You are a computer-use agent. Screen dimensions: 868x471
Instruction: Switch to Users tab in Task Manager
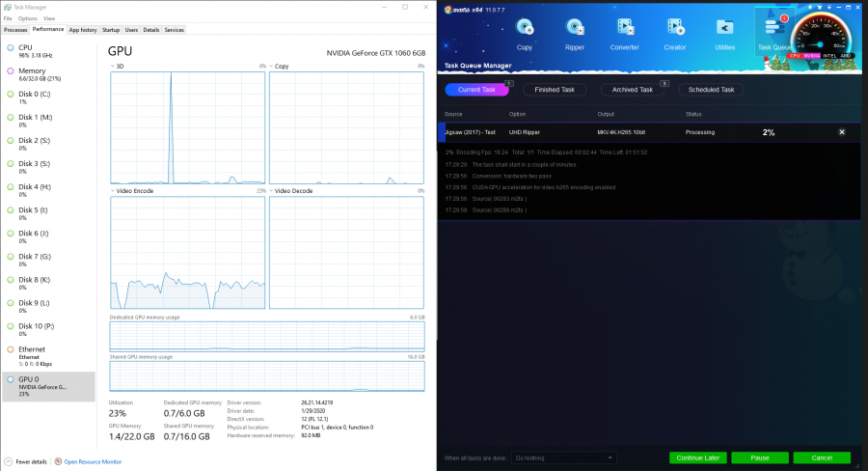point(131,30)
